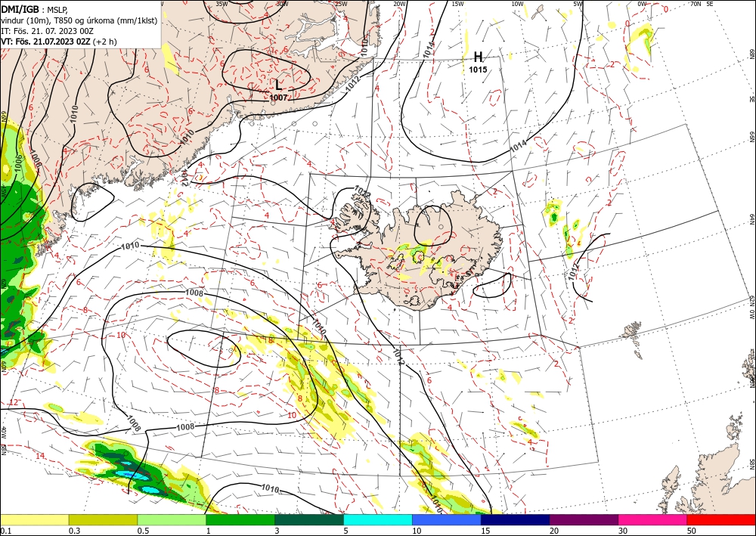The height and width of the screenshot is (536, 756).
Task: Click the dark green 3–5 legend swatch
Action: (309, 519)
